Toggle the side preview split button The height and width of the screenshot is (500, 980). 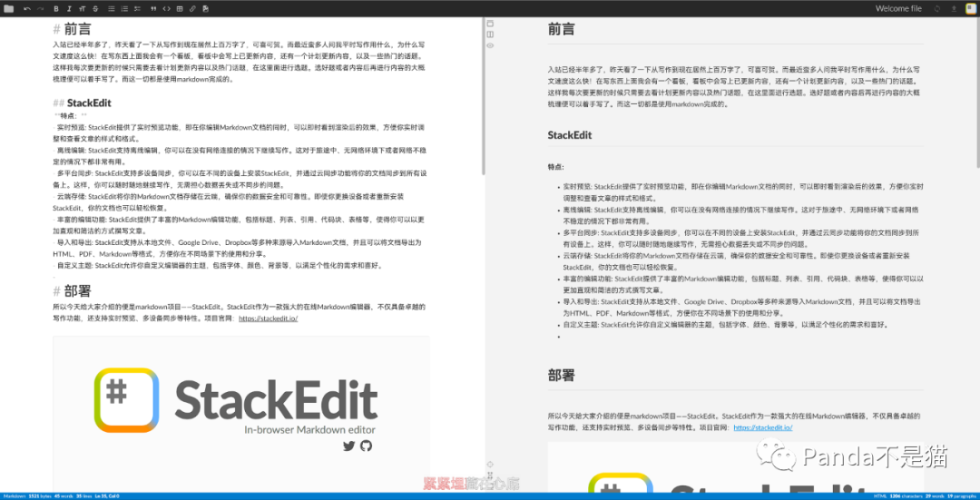(491, 34)
